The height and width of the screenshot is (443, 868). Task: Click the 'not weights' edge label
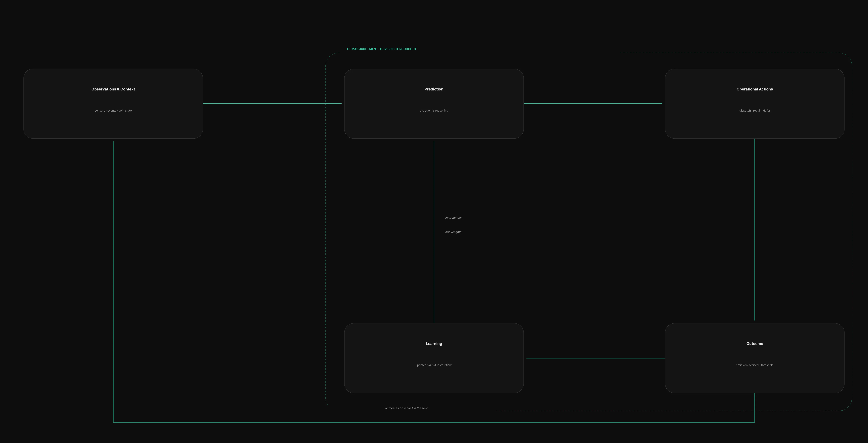pyautogui.click(x=453, y=232)
